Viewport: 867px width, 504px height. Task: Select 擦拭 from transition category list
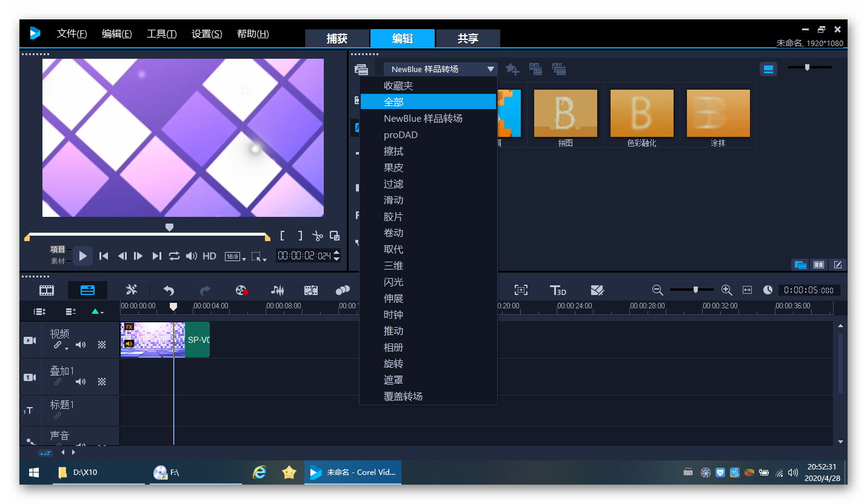tap(393, 151)
